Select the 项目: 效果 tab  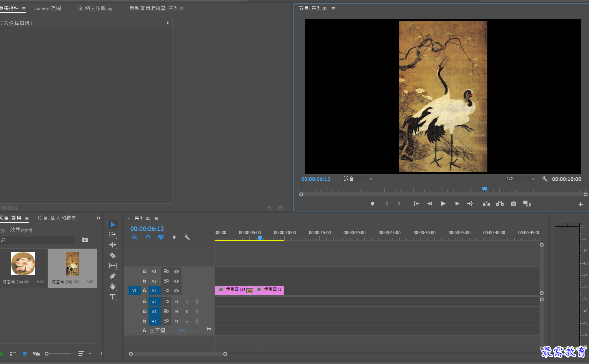11,218
